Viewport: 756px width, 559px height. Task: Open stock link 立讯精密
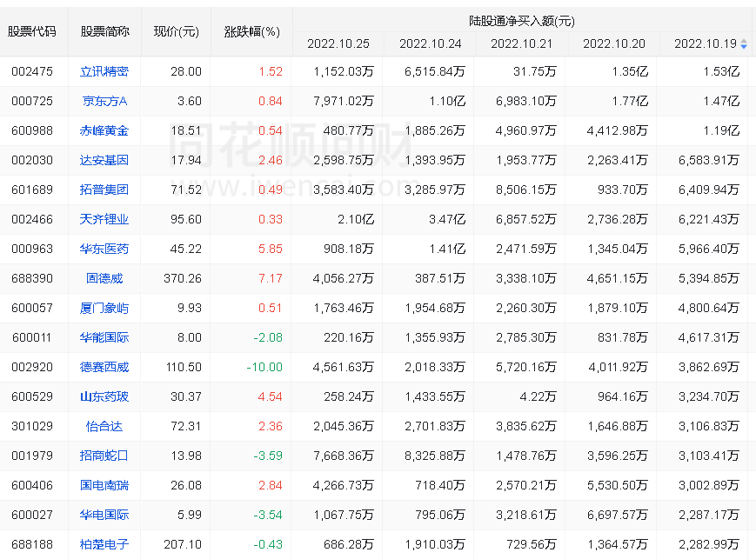coord(104,71)
